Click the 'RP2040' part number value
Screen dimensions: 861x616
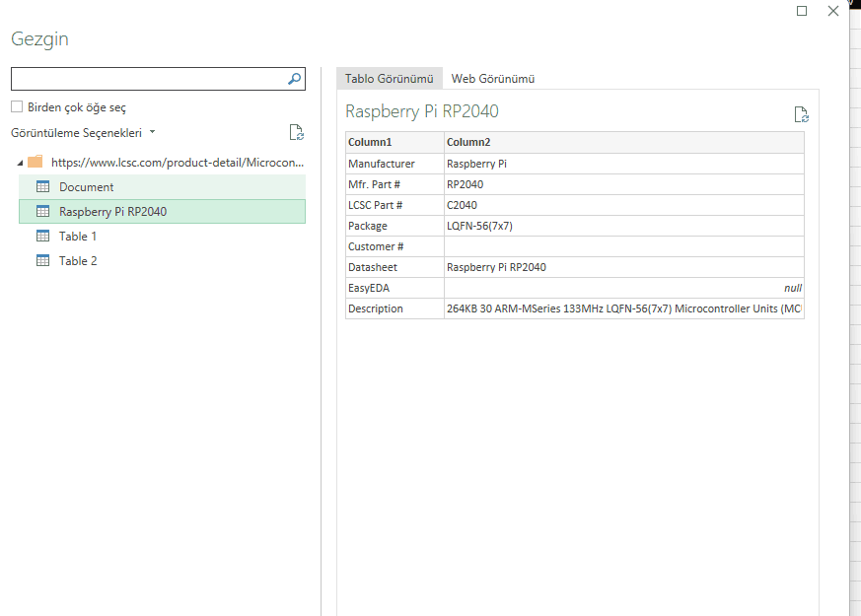coord(623,184)
